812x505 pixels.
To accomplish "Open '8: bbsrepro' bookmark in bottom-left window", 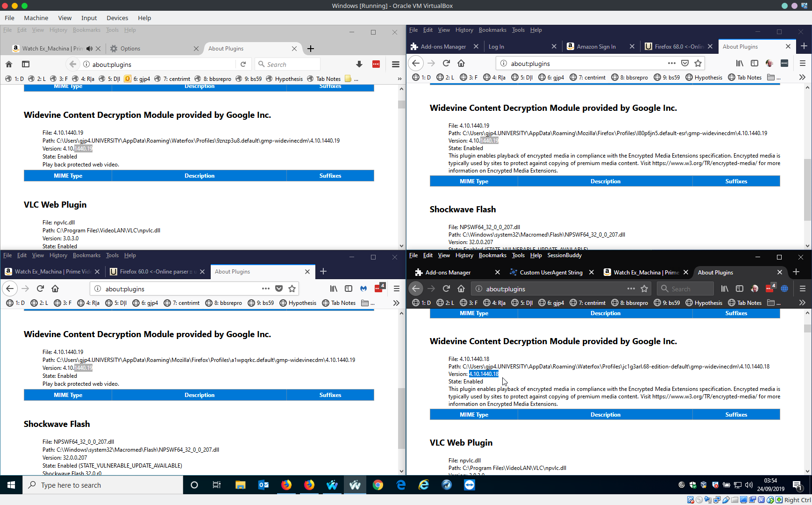I will [223, 303].
